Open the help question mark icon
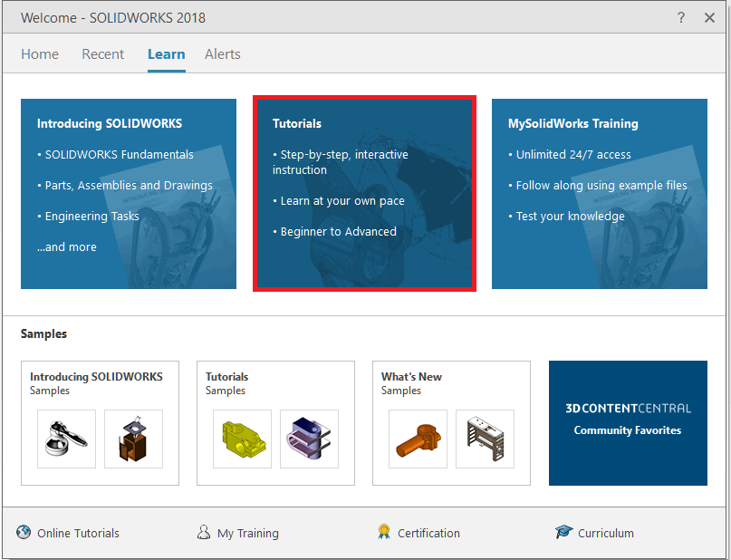The height and width of the screenshot is (560, 731). 681,18
